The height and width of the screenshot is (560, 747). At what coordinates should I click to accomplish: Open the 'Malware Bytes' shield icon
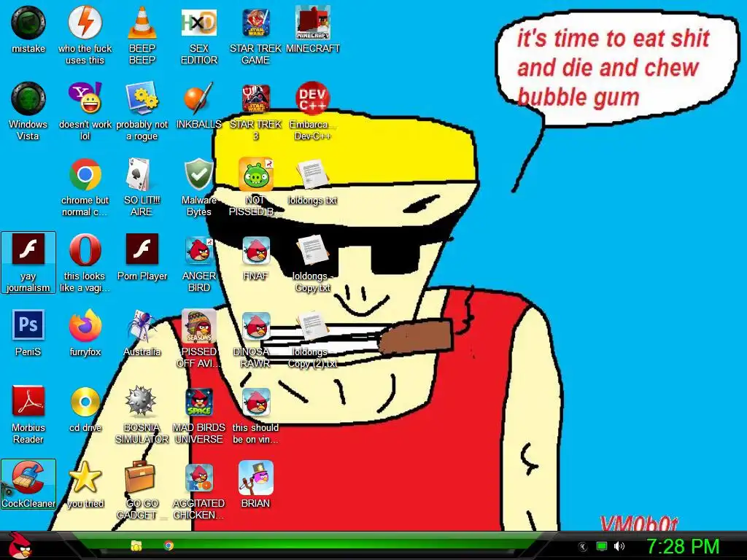tap(199, 174)
